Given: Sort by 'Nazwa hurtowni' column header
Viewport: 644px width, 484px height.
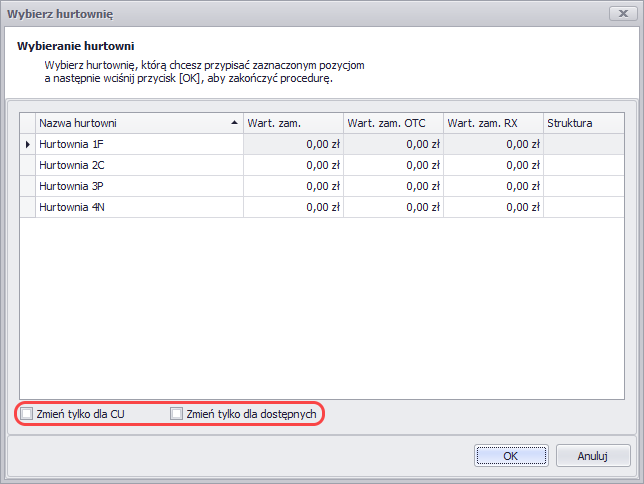Looking at the screenshot, I should pos(130,123).
